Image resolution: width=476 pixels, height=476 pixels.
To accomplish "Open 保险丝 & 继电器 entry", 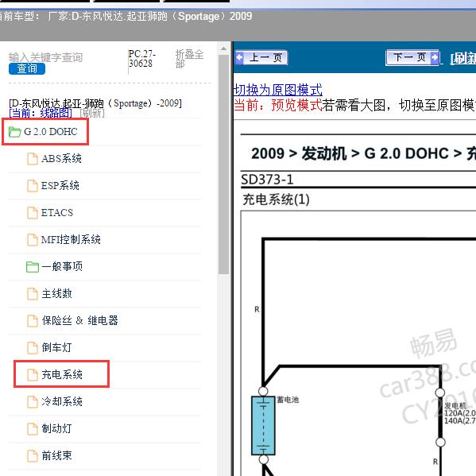I will click(79, 320).
